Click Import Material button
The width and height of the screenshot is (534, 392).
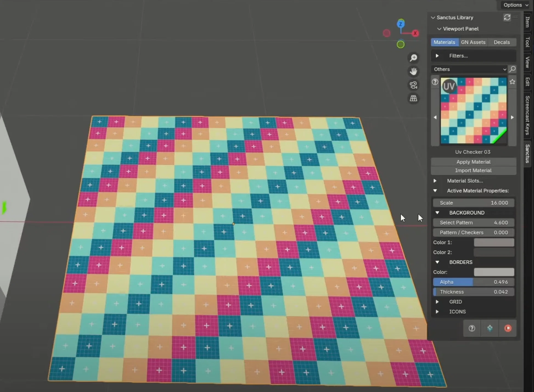point(473,170)
